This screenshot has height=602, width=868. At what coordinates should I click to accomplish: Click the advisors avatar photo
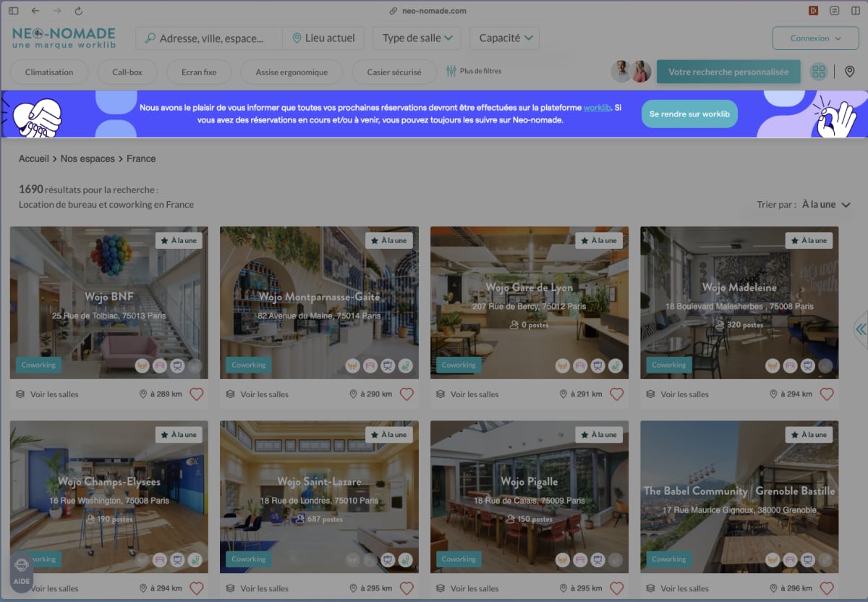tap(631, 72)
